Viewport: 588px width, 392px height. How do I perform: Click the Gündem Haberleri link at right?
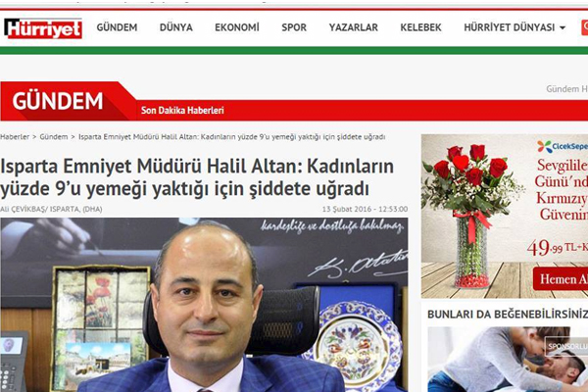(x=567, y=89)
